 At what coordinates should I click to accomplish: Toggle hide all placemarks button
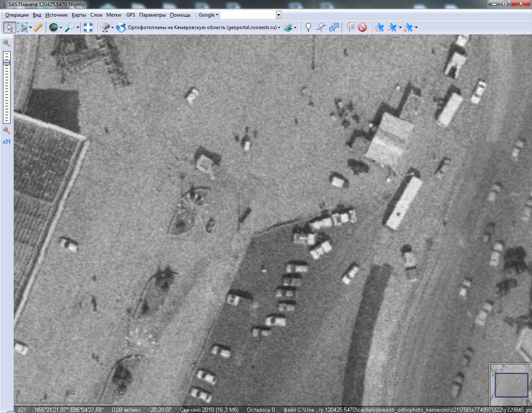tap(362, 27)
